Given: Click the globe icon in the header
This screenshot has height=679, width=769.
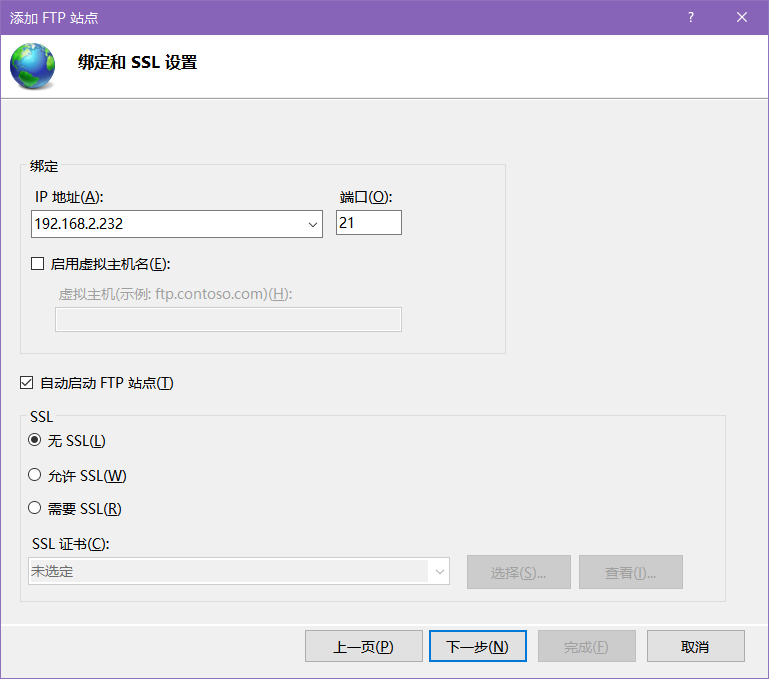Looking at the screenshot, I should 32,66.
